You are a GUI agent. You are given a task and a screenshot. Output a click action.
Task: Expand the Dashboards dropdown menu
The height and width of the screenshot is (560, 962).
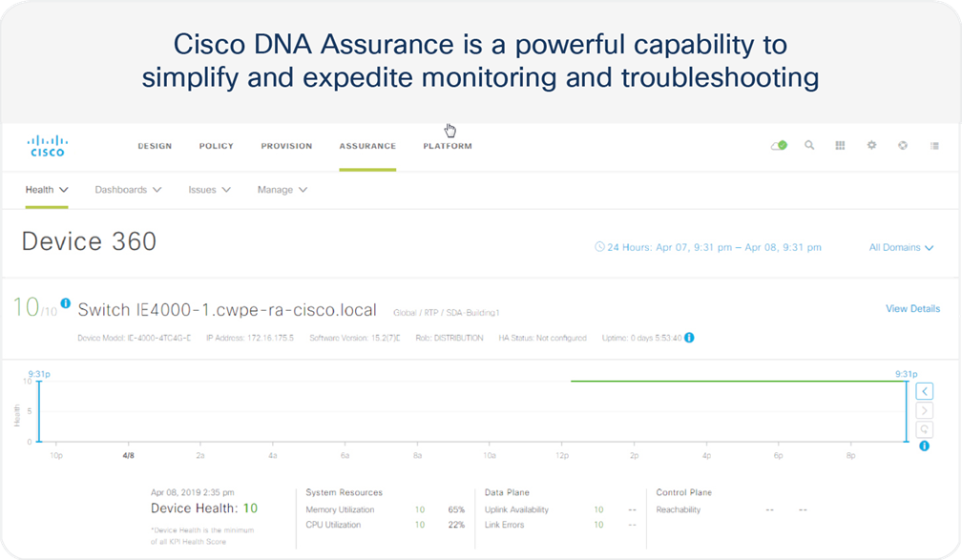tap(128, 190)
